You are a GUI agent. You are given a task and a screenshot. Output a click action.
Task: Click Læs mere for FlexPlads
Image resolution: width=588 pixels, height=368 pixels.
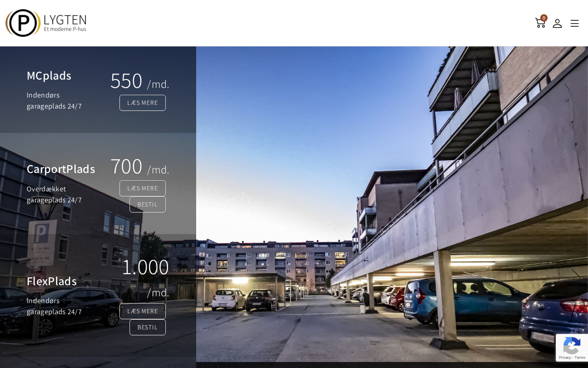click(x=142, y=311)
